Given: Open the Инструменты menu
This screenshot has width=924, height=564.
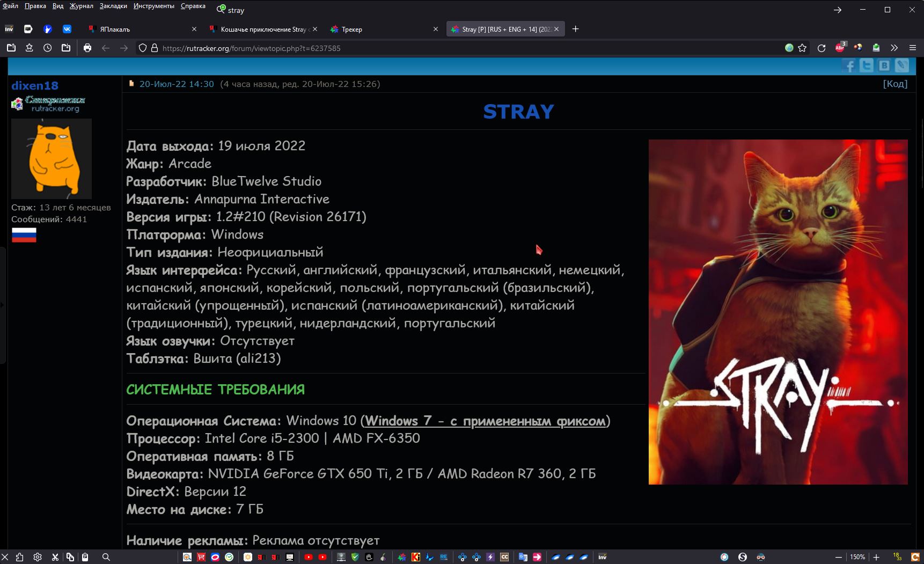Looking at the screenshot, I should coord(153,6).
